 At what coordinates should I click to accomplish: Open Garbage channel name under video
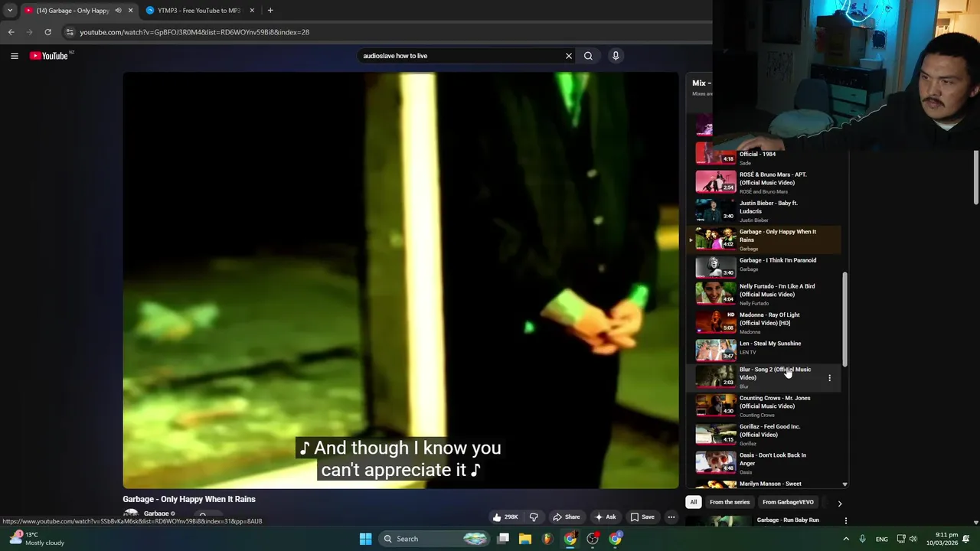(156, 514)
